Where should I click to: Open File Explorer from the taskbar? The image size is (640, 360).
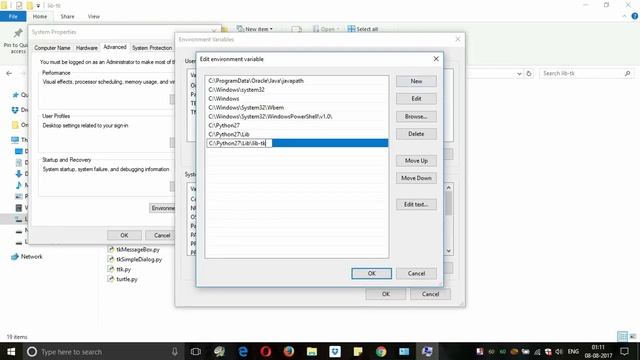tap(312, 351)
